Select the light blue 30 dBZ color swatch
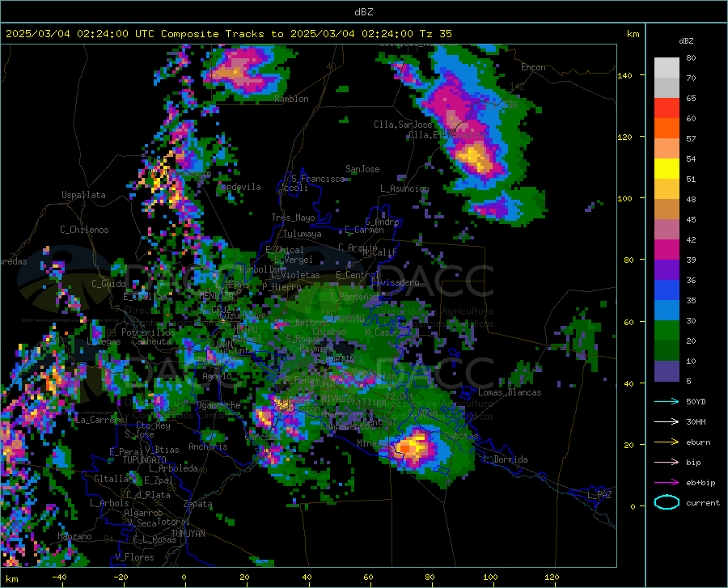The width and height of the screenshot is (728, 588). click(667, 311)
